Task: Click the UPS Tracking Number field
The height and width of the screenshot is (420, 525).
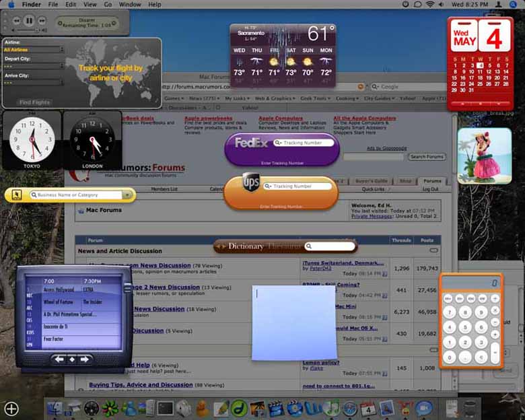Action: (297, 186)
